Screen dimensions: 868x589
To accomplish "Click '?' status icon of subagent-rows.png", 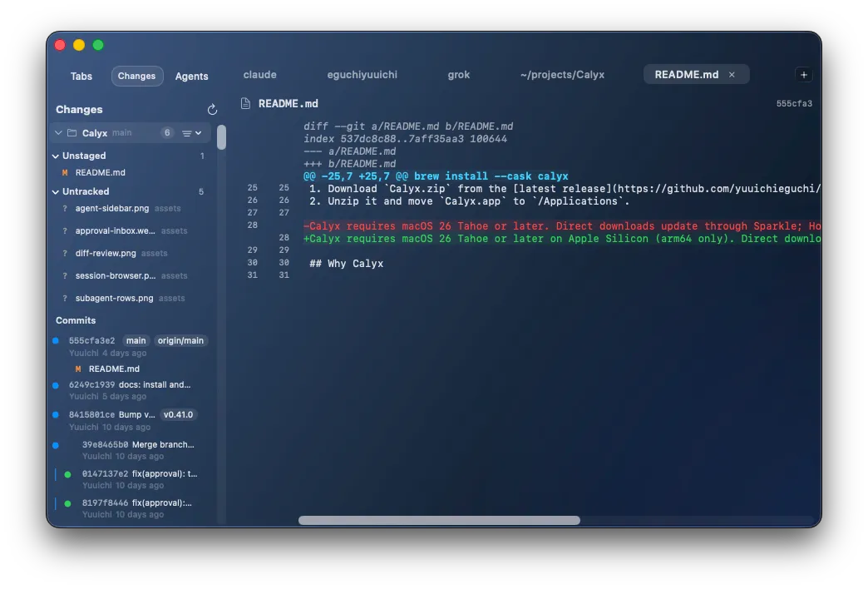I will [65, 299].
